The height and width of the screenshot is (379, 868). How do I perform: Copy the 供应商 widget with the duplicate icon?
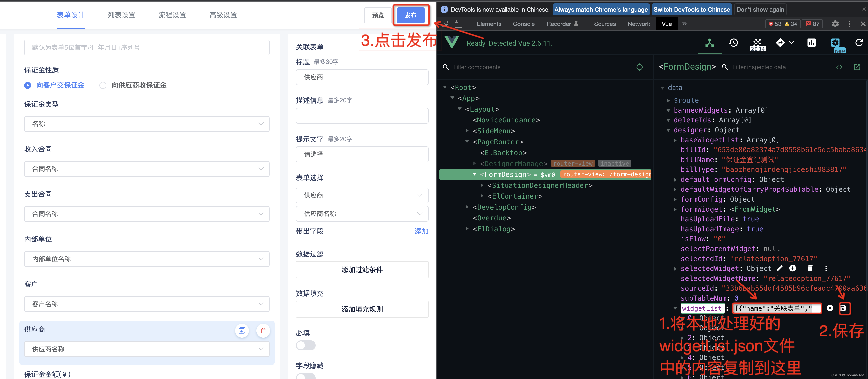[x=241, y=331]
